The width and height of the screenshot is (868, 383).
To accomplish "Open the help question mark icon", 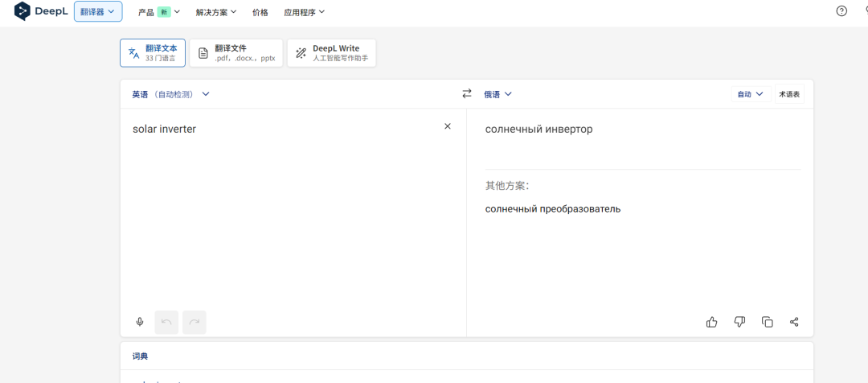I will point(841,11).
